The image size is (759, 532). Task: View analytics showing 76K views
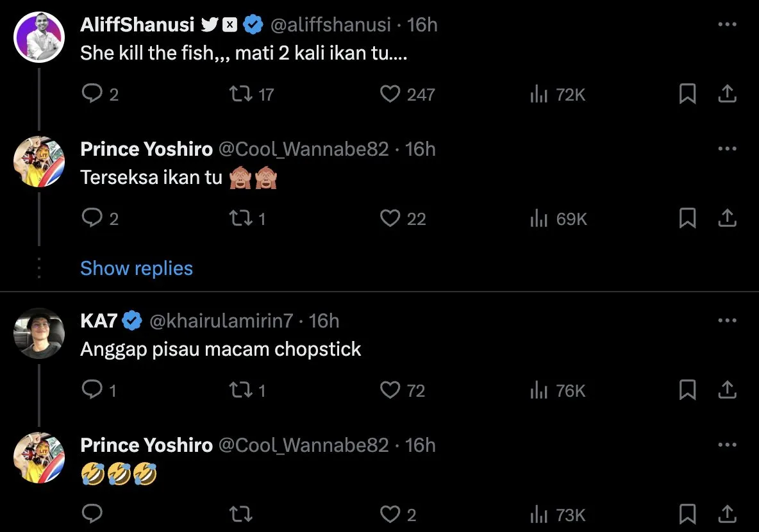pyautogui.click(x=558, y=390)
